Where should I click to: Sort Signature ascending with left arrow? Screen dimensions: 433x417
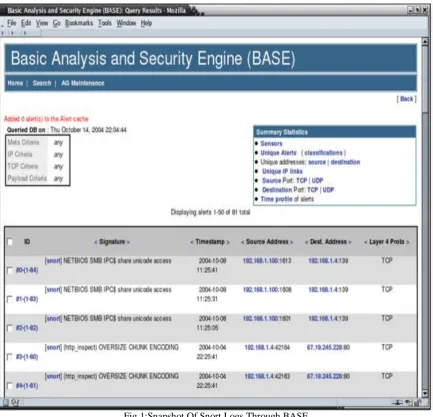(x=96, y=242)
